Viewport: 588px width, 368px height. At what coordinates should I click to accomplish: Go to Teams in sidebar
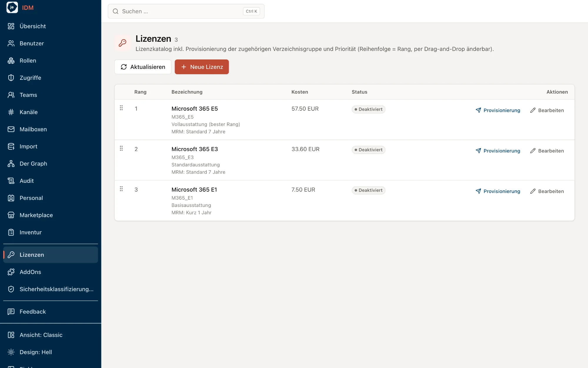coord(51,95)
